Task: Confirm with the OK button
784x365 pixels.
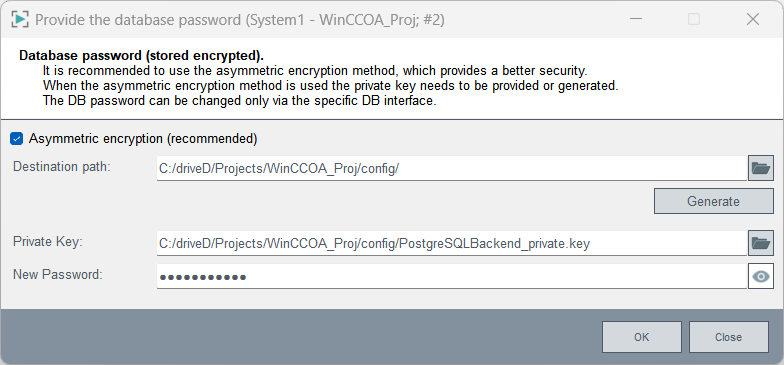Action: [x=642, y=337]
